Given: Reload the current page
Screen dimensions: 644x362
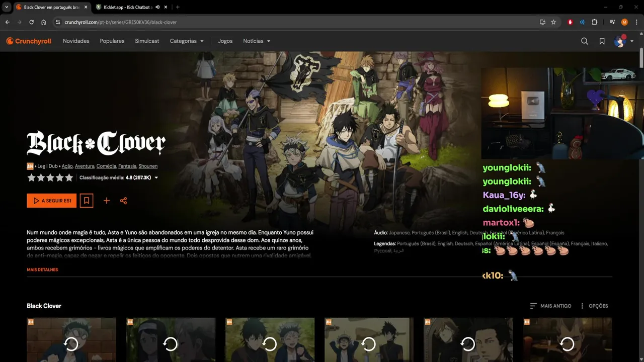Looking at the screenshot, I should (31, 22).
